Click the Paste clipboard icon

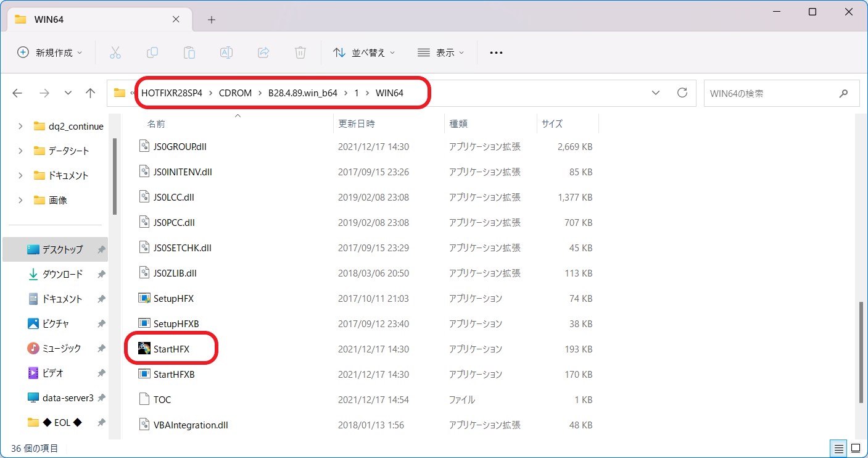coord(189,52)
